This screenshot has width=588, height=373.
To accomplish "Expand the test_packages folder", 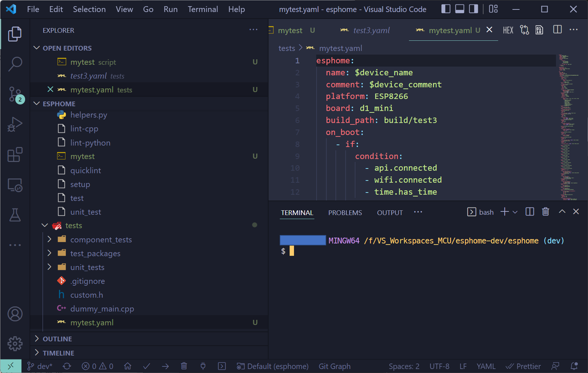I will tap(49, 253).
